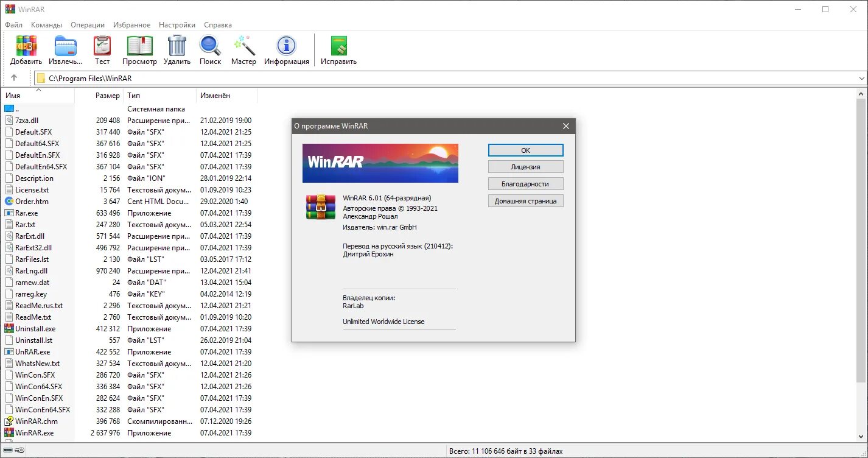This screenshot has width=868, height=458.
Task: Select RarFiles.lst file name
Action: [x=32, y=259]
